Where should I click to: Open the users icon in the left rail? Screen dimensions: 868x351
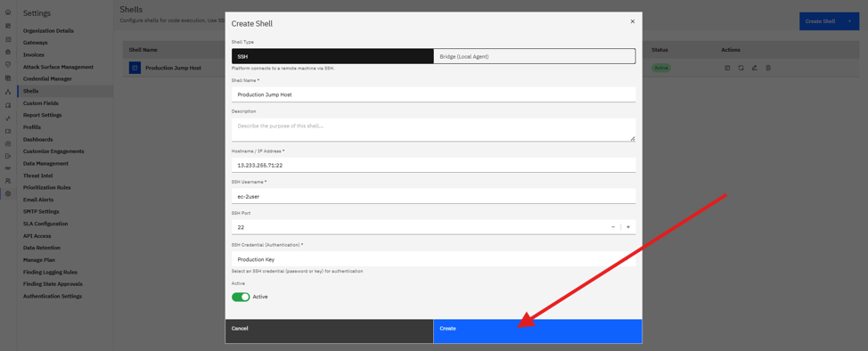[8, 181]
